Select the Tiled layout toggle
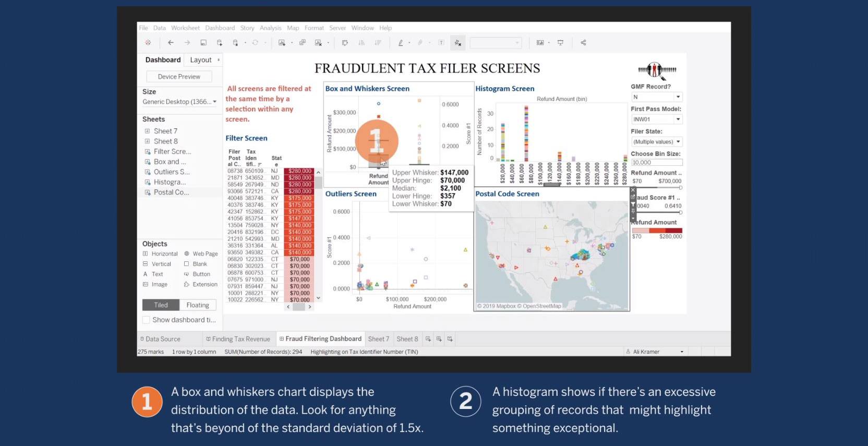Viewport: 868px width, 446px height. [x=161, y=305]
